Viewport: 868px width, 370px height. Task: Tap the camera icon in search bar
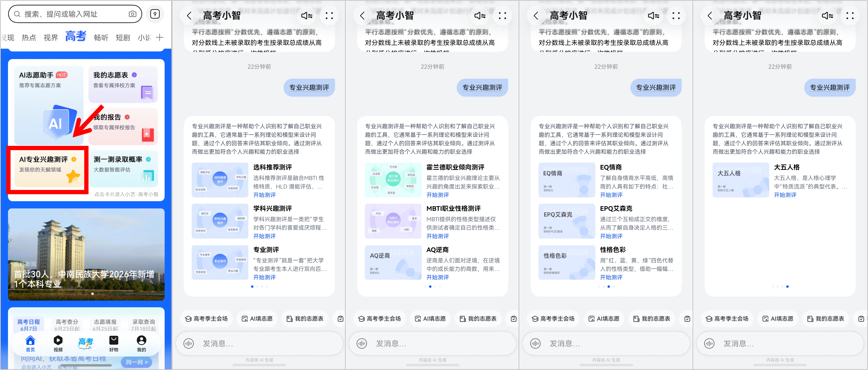coord(132,14)
